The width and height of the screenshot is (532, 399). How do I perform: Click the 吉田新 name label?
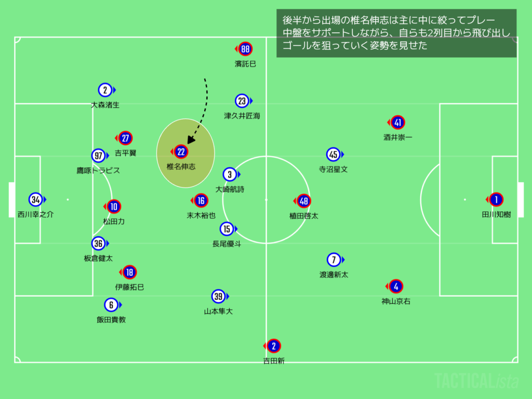pos(273,361)
